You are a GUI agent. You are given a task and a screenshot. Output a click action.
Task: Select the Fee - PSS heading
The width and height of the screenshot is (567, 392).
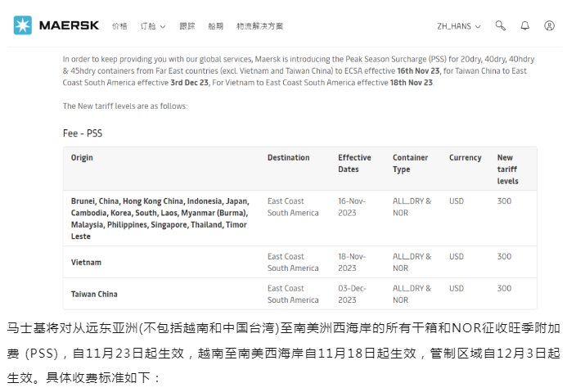[83, 133]
